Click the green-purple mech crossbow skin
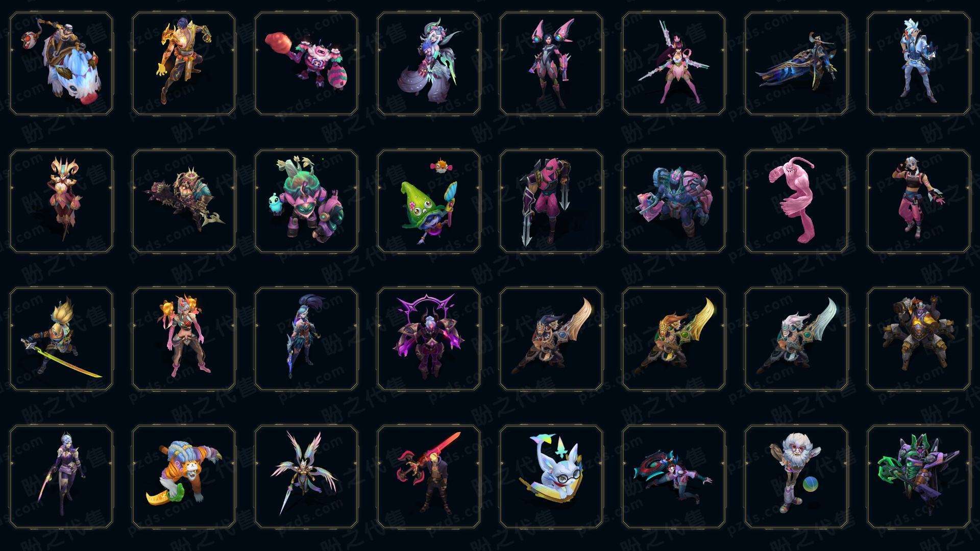The image size is (980, 551). [919, 477]
